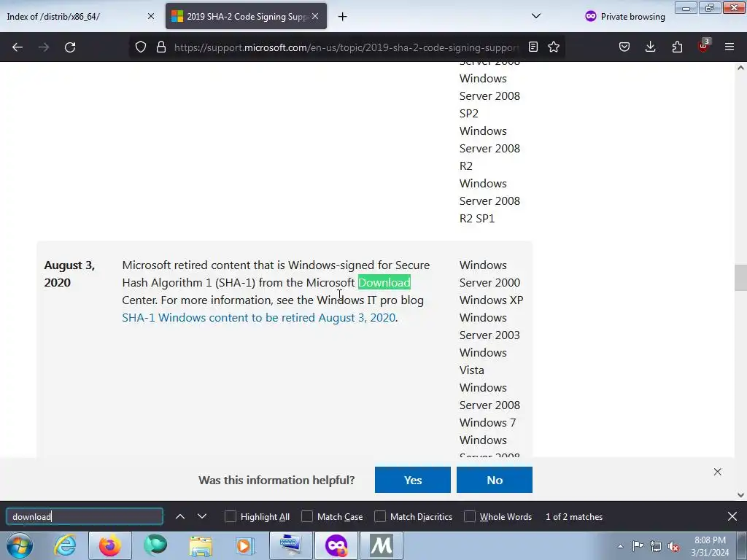Screen dimensions: 747x560
Task: Open Firefox private browsing taskbar icon
Action: click(336, 545)
